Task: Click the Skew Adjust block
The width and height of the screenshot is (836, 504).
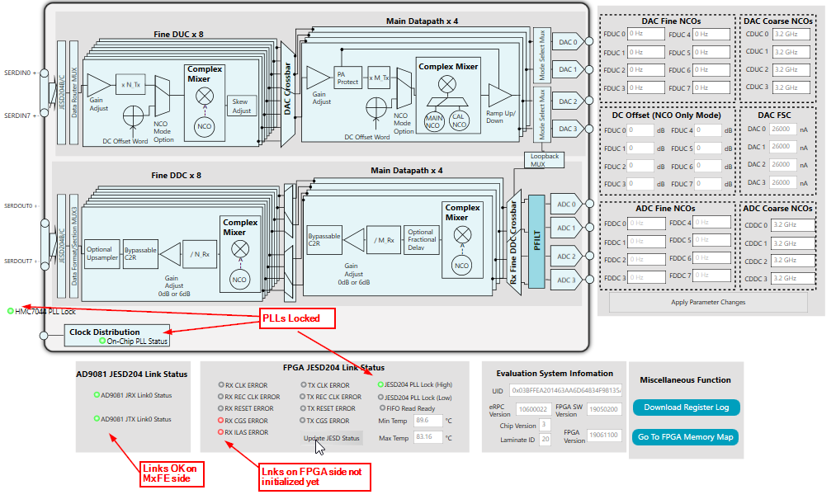Action: [241, 106]
